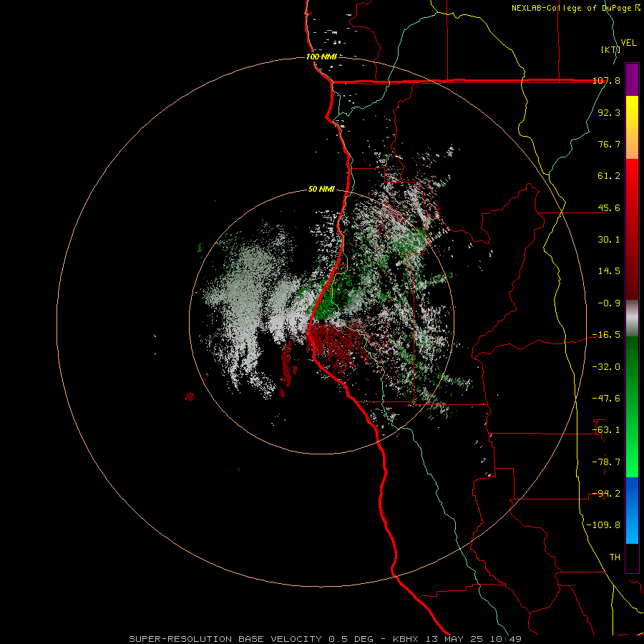This screenshot has width=644, height=644.
Task: Click the -78.7 velocity scale value
Action: tap(606, 462)
